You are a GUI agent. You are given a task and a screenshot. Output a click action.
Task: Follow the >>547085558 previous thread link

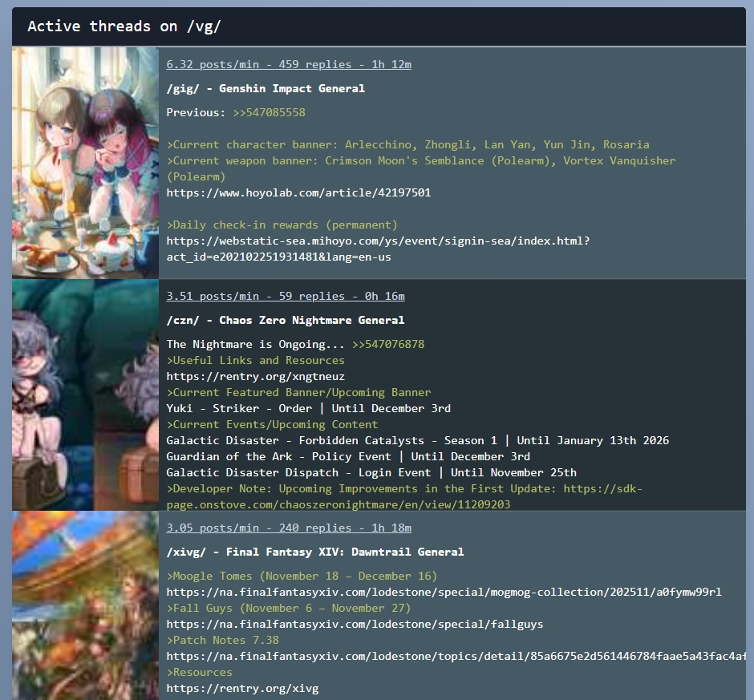[269, 112]
